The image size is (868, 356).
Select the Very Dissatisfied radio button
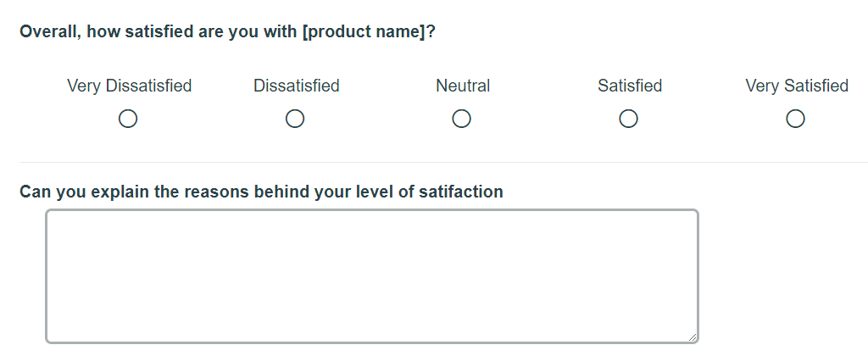[128, 120]
